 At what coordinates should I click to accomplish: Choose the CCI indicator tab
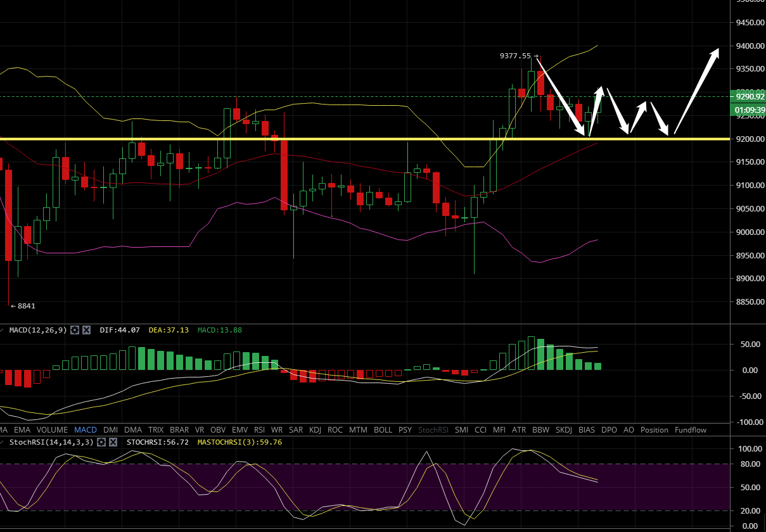[480, 430]
